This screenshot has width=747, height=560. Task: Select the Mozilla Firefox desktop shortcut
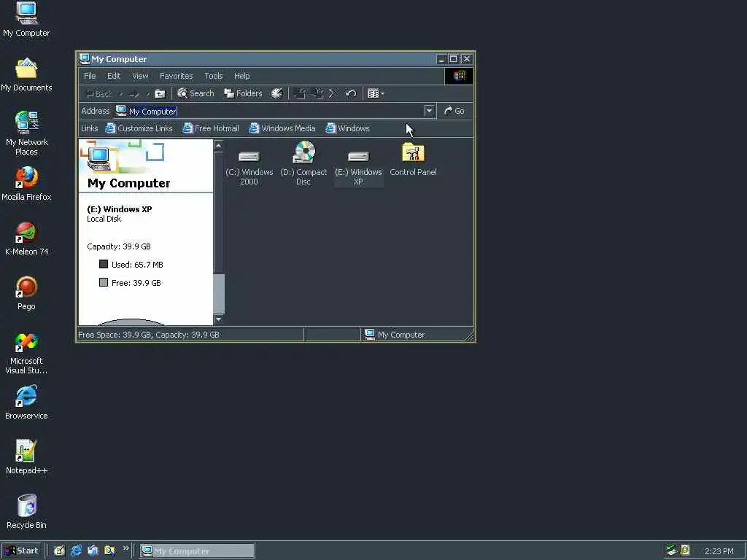26,184
